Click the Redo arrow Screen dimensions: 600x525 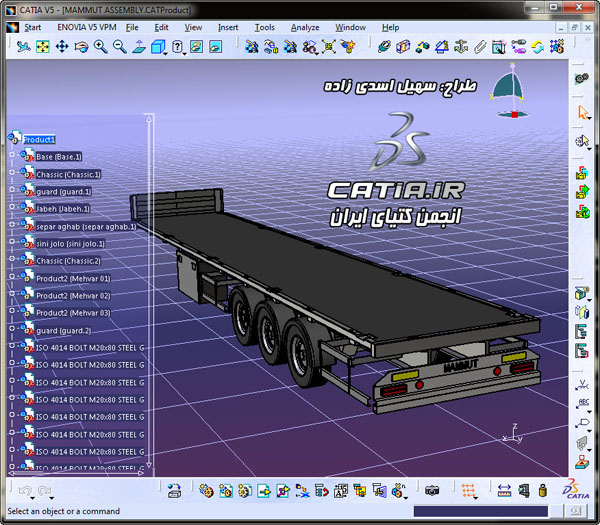click(44, 490)
